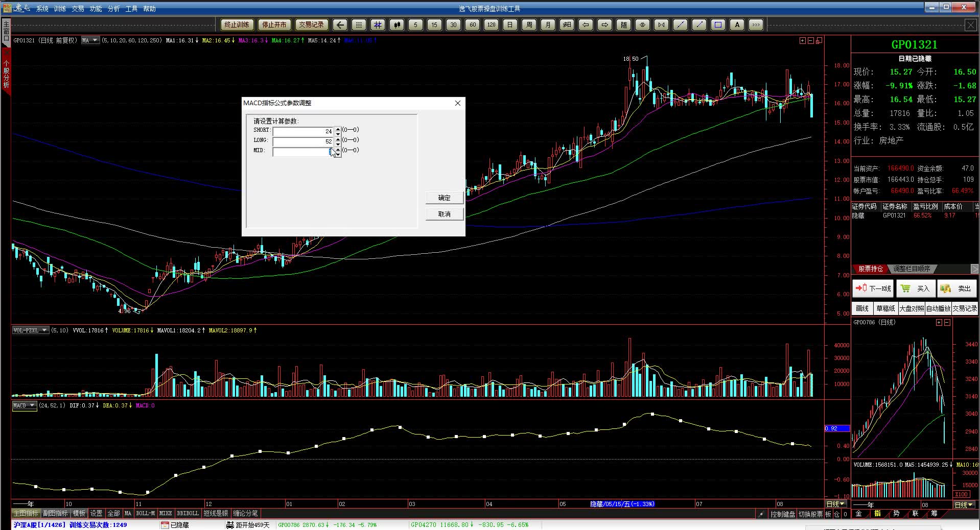Click the more tools chevron icon

coord(756,25)
